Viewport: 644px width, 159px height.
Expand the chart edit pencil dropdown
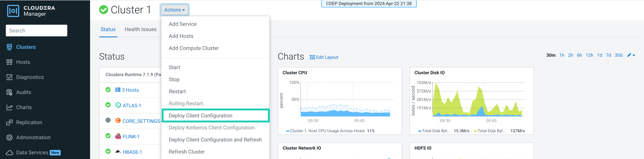(631, 55)
